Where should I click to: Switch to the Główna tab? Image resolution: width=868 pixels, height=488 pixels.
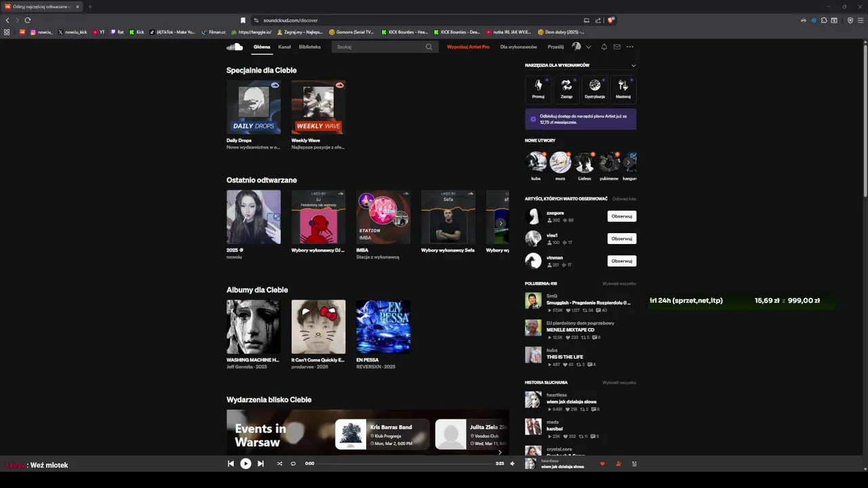262,47
